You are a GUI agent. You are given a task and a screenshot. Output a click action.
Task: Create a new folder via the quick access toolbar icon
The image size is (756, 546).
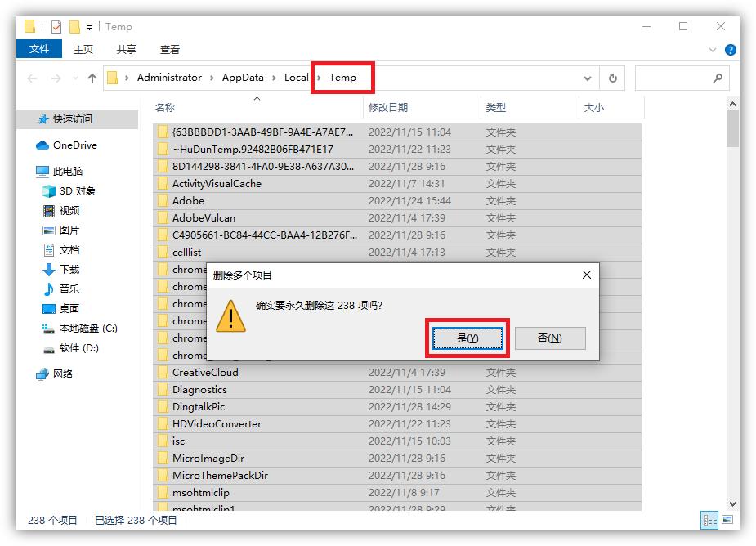tap(74, 26)
